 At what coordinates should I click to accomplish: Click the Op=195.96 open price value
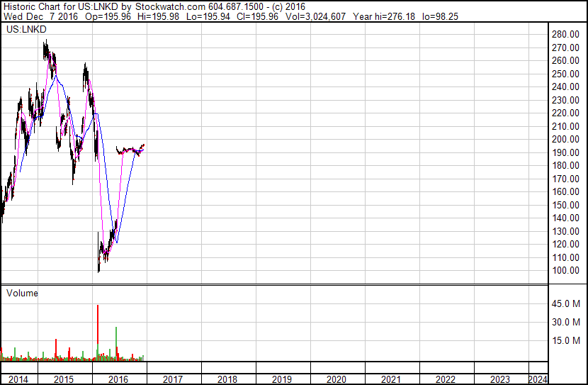[108, 16]
